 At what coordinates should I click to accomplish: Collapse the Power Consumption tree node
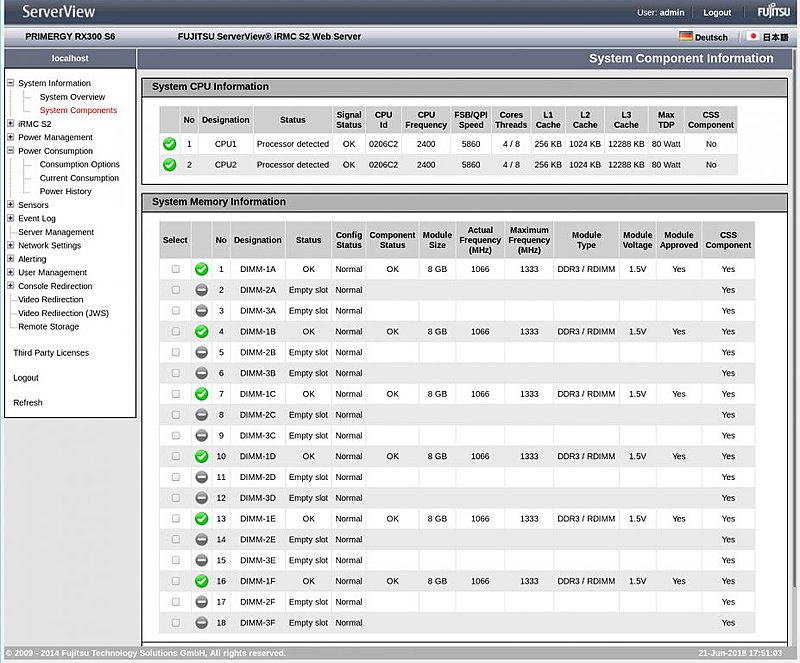10,151
